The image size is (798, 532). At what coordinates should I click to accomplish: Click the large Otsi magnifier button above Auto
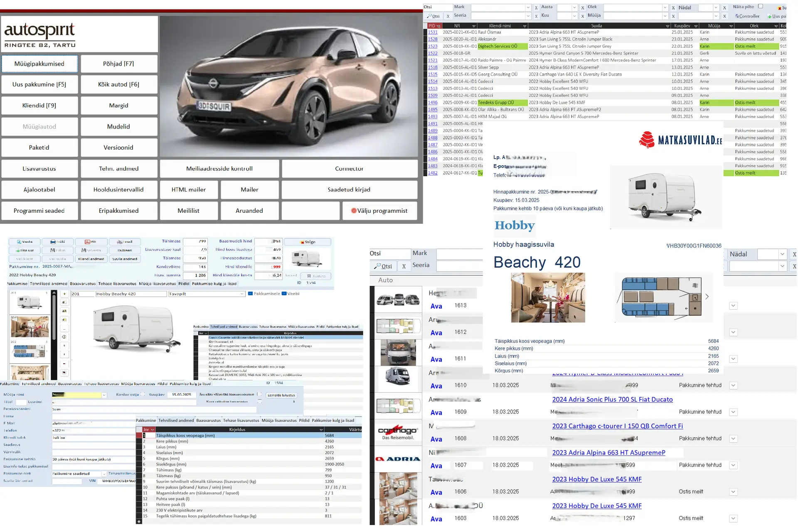click(x=383, y=266)
